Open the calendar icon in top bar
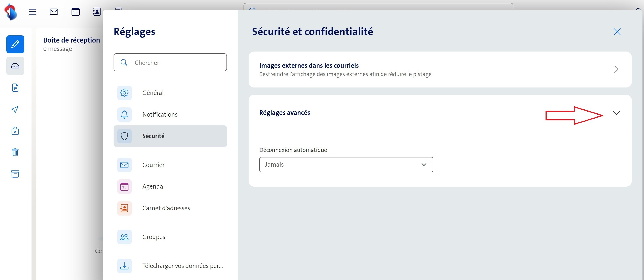Image resolution: width=644 pixels, height=280 pixels. (x=75, y=12)
